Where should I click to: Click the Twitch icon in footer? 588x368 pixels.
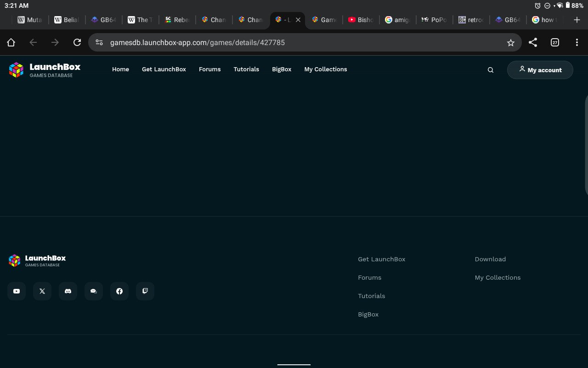pyautogui.click(x=145, y=291)
